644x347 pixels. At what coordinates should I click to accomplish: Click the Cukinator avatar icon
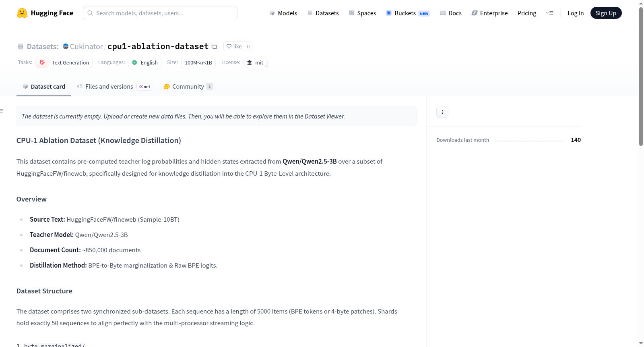pyautogui.click(x=66, y=46)
